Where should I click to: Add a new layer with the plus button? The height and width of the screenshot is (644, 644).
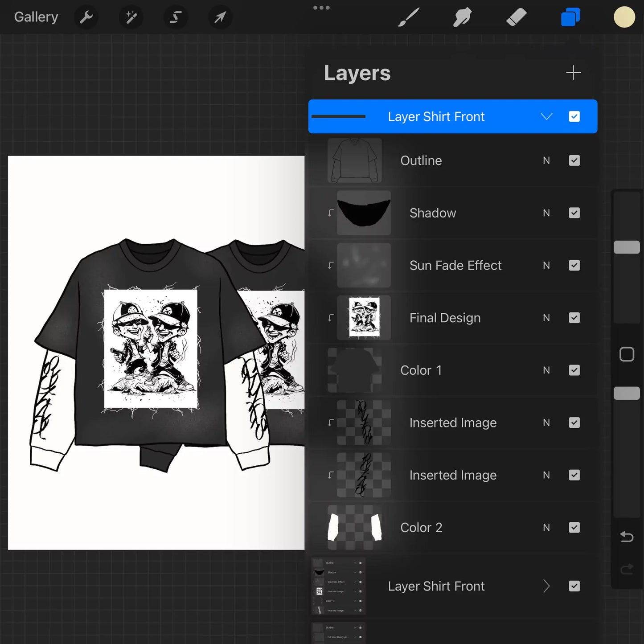point(574,72)
